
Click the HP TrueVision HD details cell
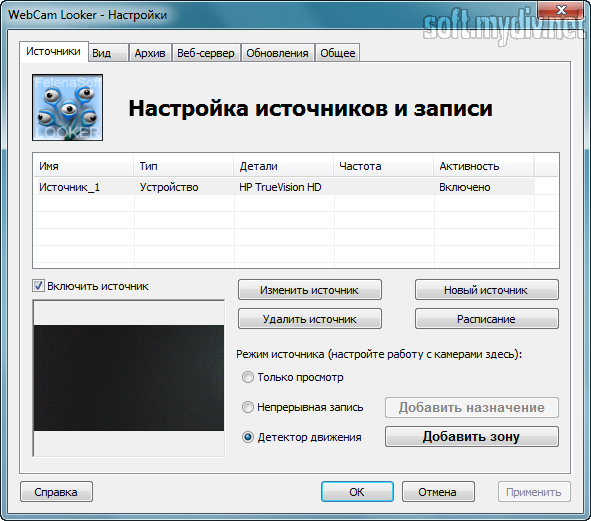click(280, 187)
